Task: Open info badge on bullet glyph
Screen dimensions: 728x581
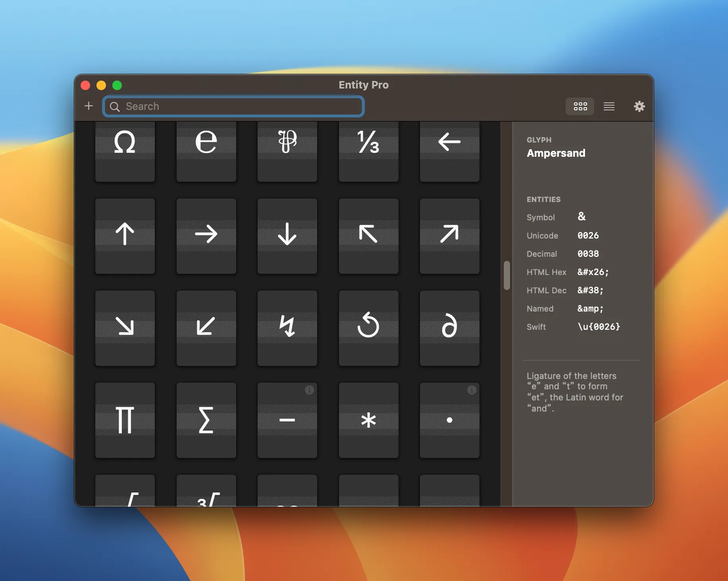Action: coord(472,390)
